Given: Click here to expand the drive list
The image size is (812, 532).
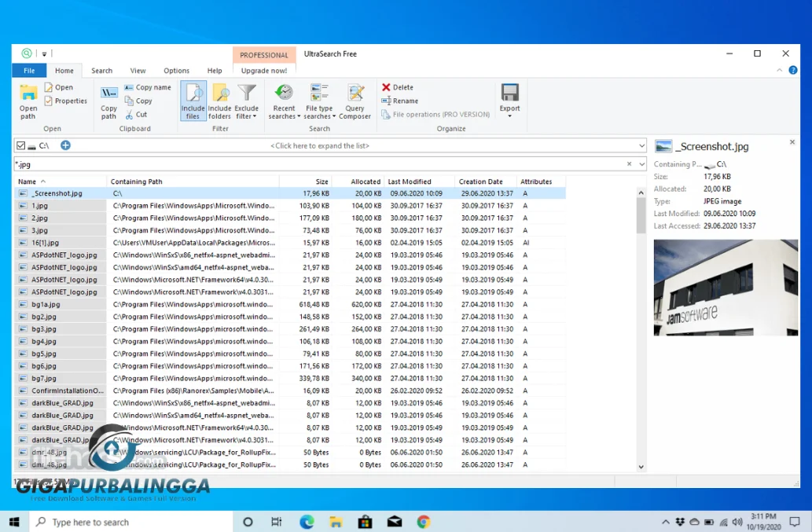Looking at the screenshot, I should pyautogui.click(x=320, y=146).
